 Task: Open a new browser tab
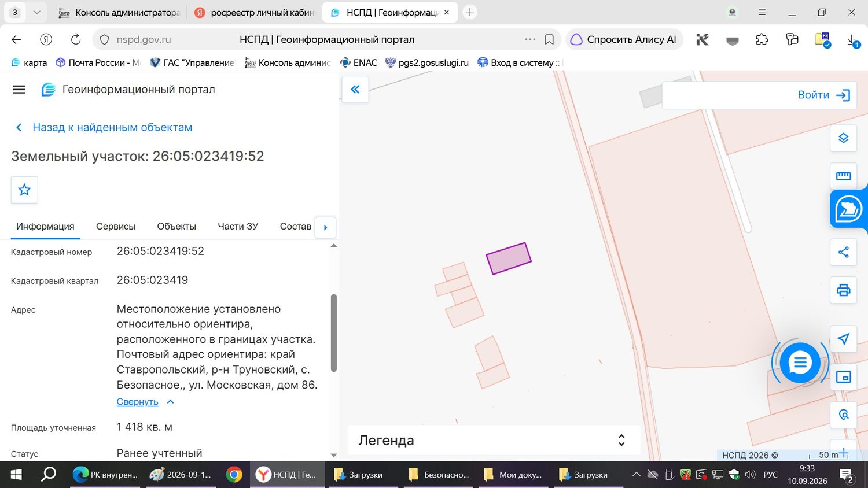point(470,12)
